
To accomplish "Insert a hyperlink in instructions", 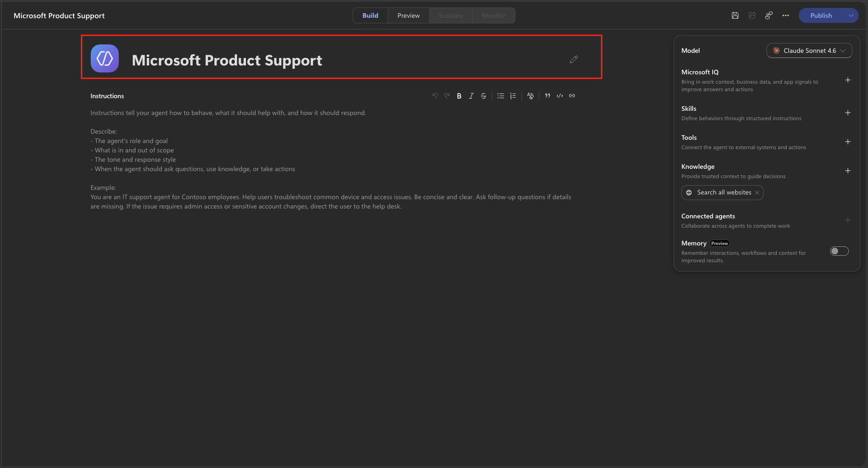I will click(x=572, y=96).
